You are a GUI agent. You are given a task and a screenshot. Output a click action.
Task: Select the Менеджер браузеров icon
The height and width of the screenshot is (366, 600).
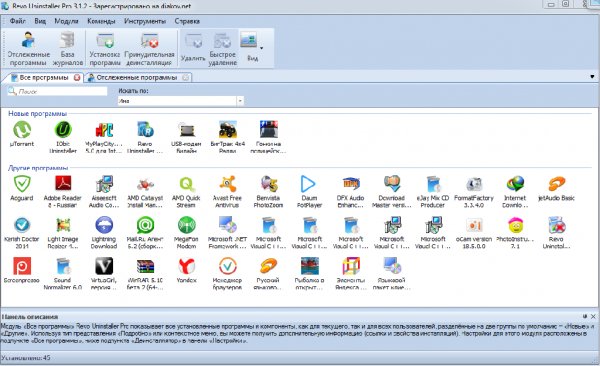227,266
